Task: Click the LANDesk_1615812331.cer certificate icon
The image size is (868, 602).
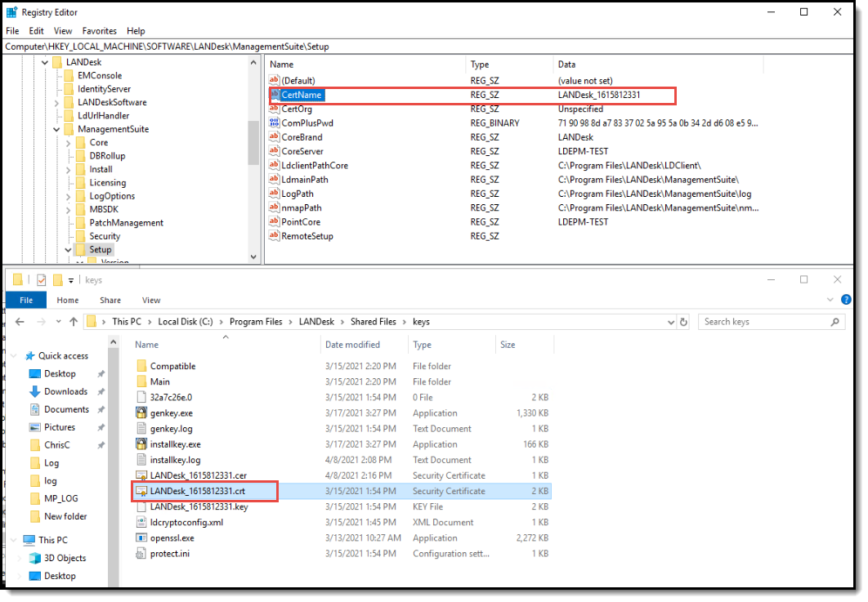Action: [142, 475]
